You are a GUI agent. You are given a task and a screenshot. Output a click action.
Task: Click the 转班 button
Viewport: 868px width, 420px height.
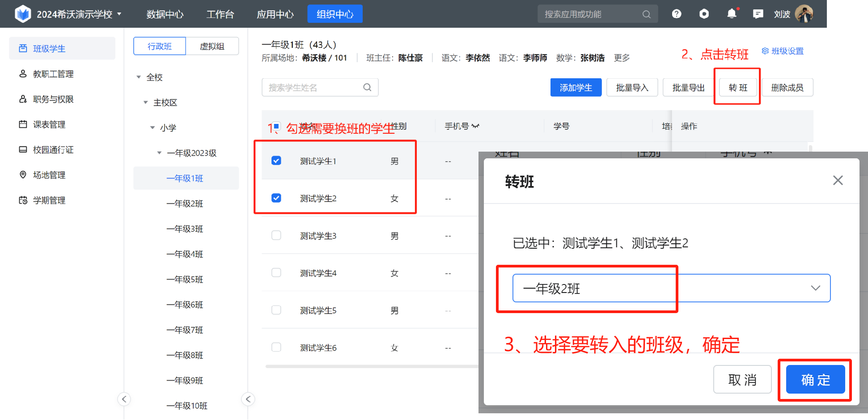[738, 87]
